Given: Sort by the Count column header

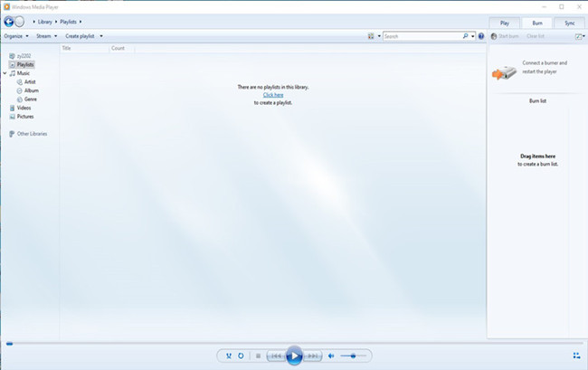Looking at the screenshot, I should 118,48.
